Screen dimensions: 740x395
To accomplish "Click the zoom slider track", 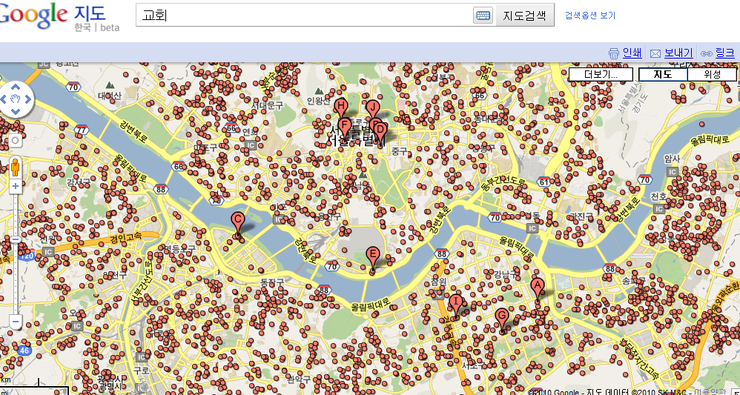I will point(15,253).
